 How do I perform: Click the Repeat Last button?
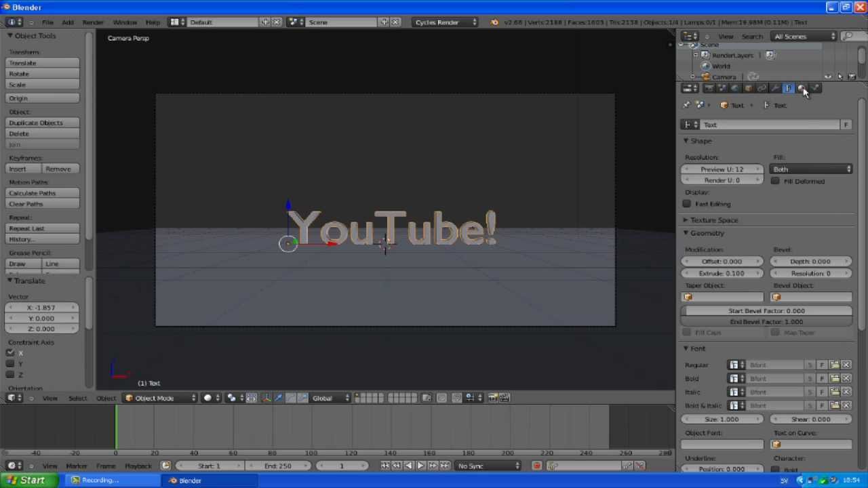(x=43, y=228)
